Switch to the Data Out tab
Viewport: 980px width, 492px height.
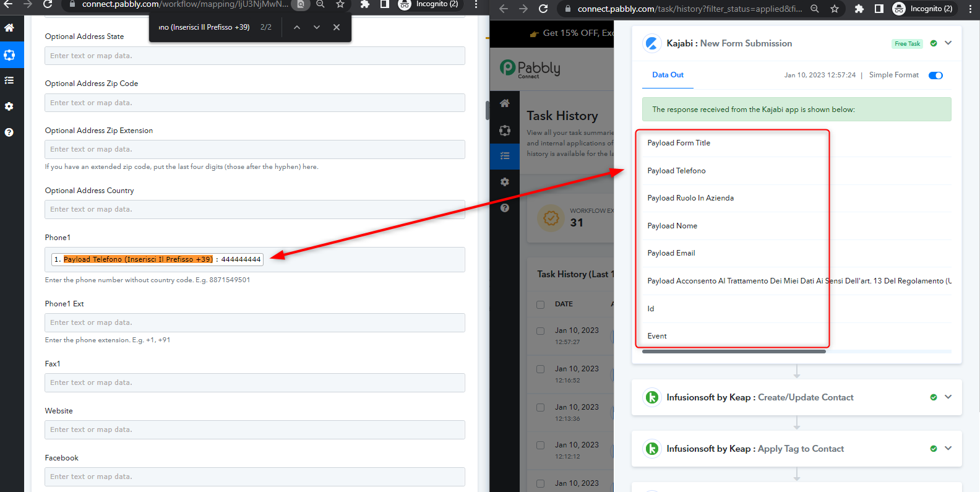click(x=668, y=75)
